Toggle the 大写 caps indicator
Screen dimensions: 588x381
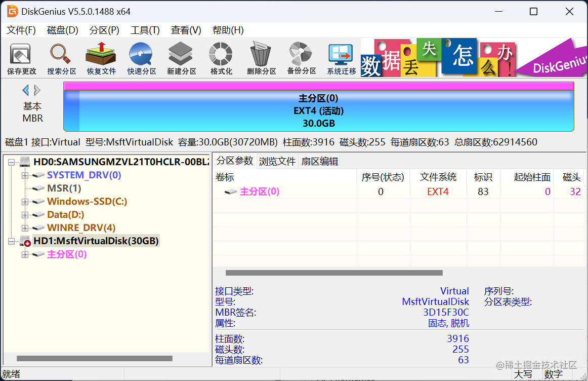click(x=524, y=374)
